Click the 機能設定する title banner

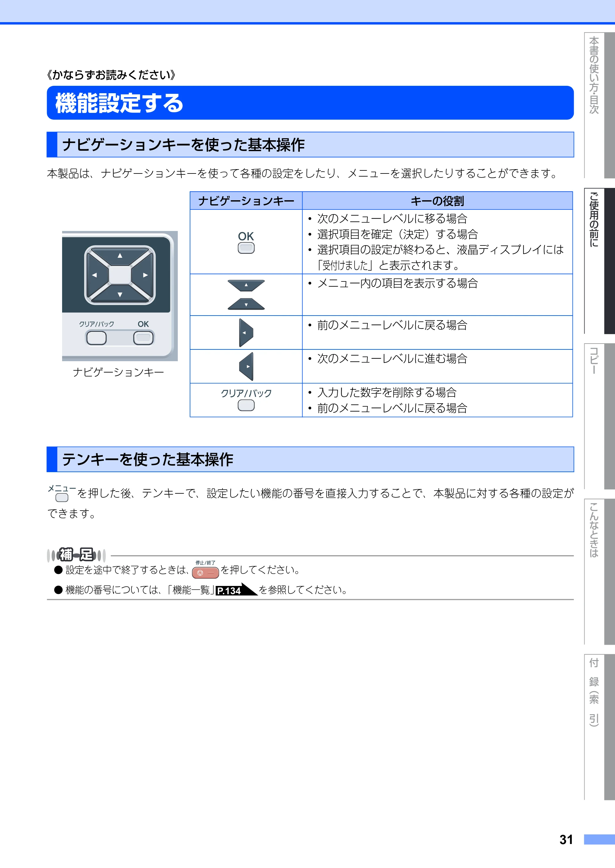pyautogui.click(x=310, y=103)
